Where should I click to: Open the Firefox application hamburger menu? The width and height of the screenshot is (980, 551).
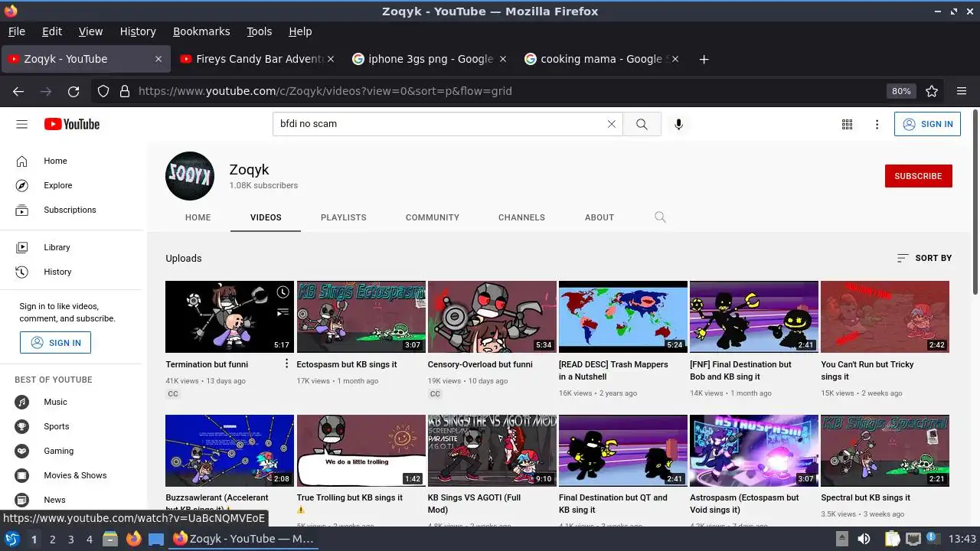pyautogui.click(x=962, y=91)
